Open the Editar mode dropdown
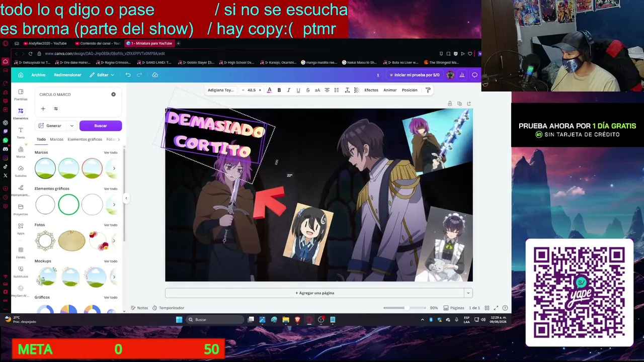Viewport: 644px width, 362px height. tap(102, 75)
